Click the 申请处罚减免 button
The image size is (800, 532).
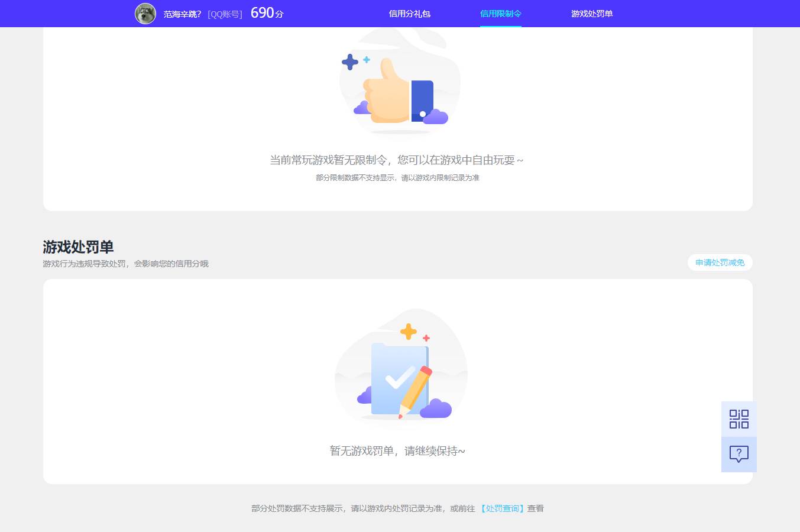720,262
